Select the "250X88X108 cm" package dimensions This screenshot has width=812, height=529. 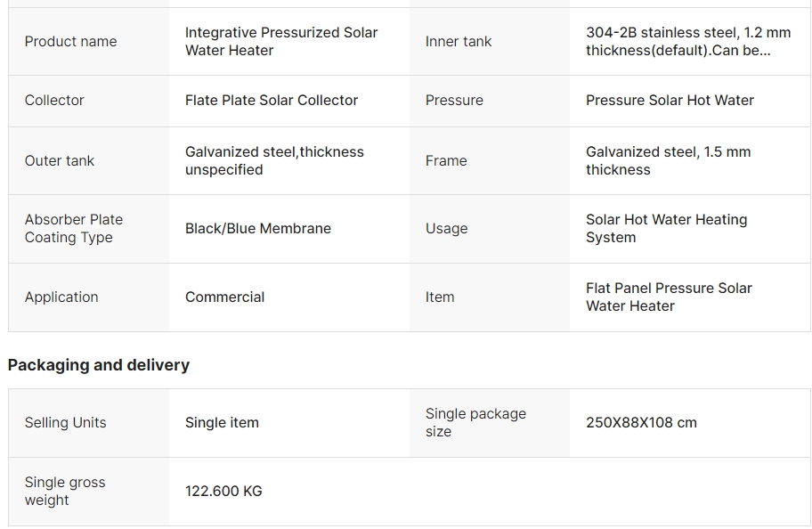[641, 423]
